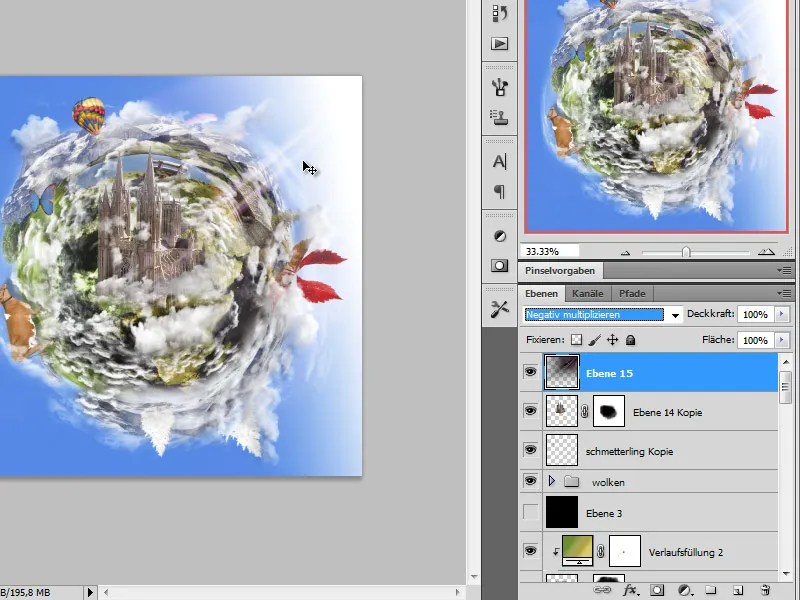The image size is (800, 600).
Task: Open the Actions panel icon
Action: 499,44
